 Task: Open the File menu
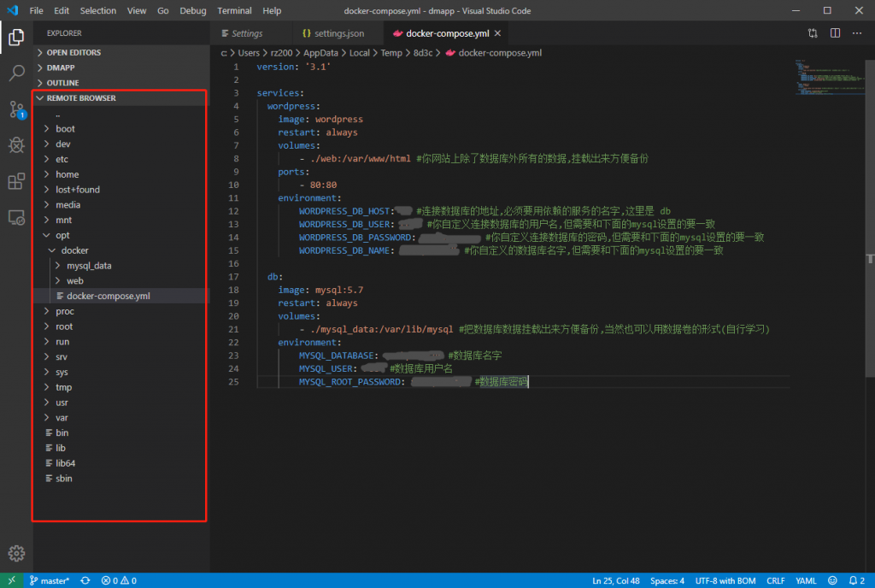(x=36, y=10)
